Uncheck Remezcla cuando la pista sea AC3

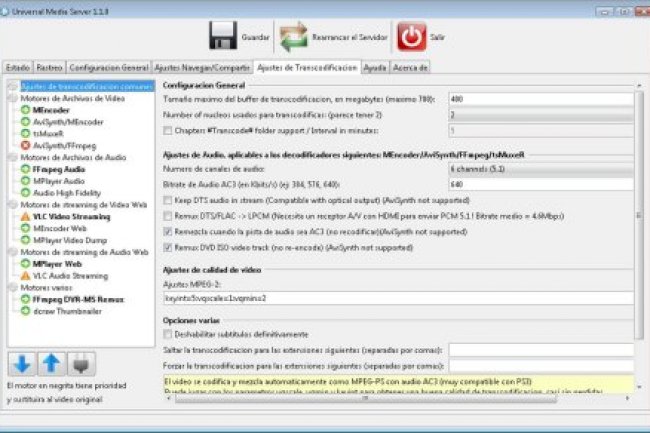167,232
